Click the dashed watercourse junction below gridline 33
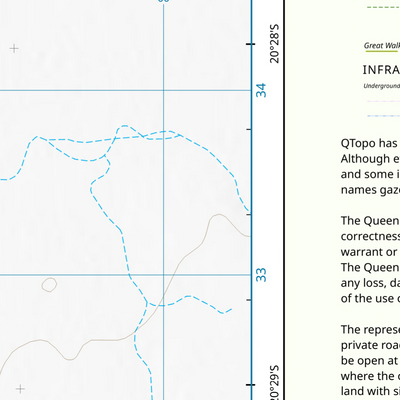400x400 pixels. pyautogui.click(x=147, y=302)
